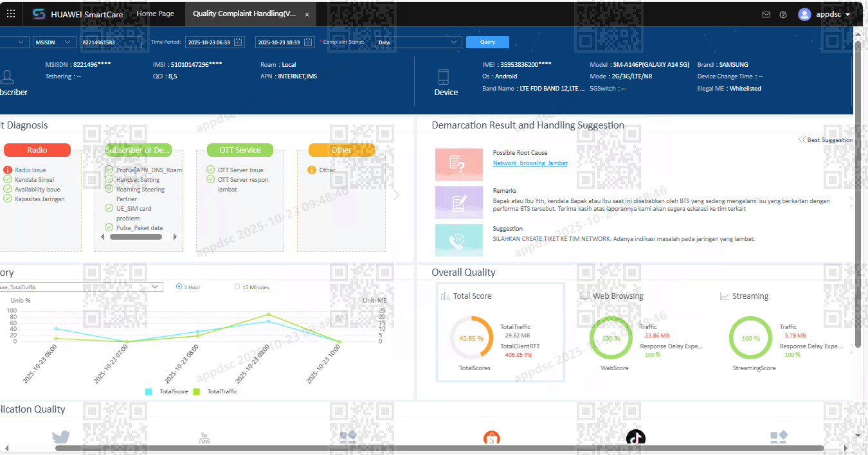Viewport: 868px width, 455px height.
Task: Select the OTT Service category header
Action: click(240, 150)
